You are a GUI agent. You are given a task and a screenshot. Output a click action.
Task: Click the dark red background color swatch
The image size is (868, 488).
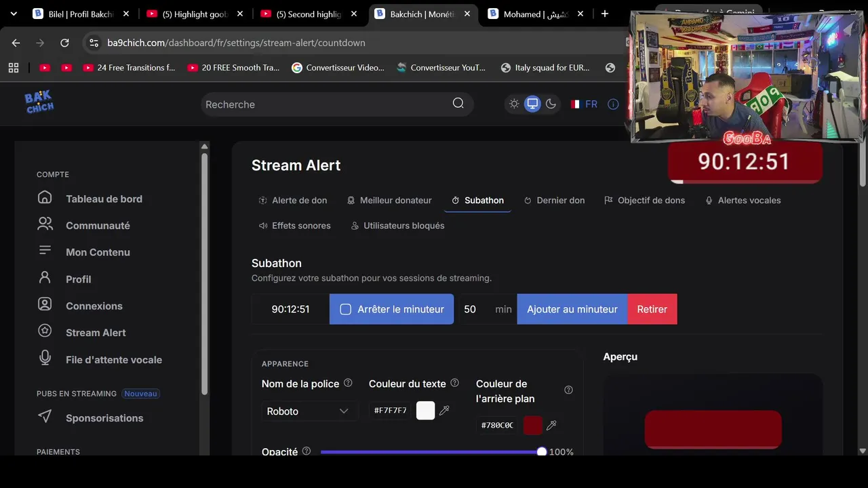point(532,425)
